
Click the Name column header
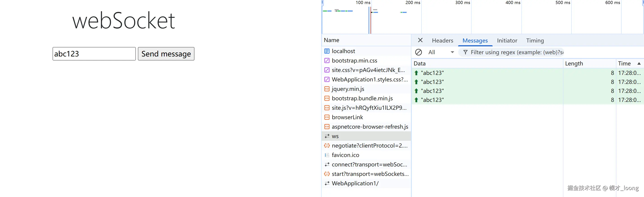coord(366,40)
